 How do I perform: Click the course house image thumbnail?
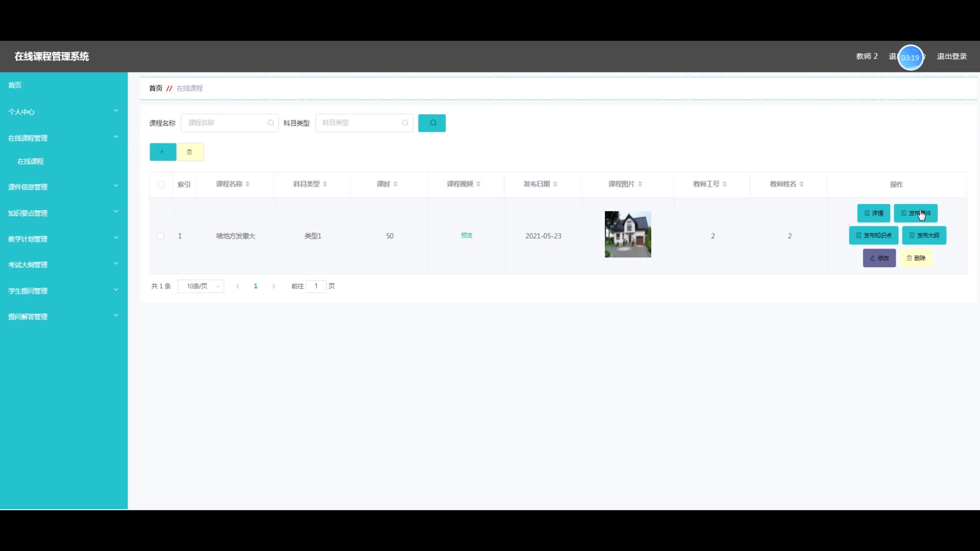click(x=628, y=234)
